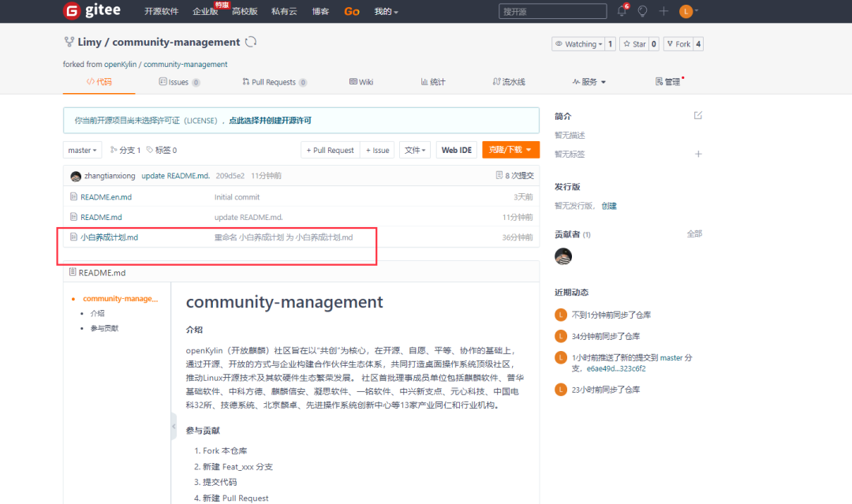Image resolution: width=852 pixels, height=504 pixels.
Task: Toggle the Watching button
Action: click(578, 44)
